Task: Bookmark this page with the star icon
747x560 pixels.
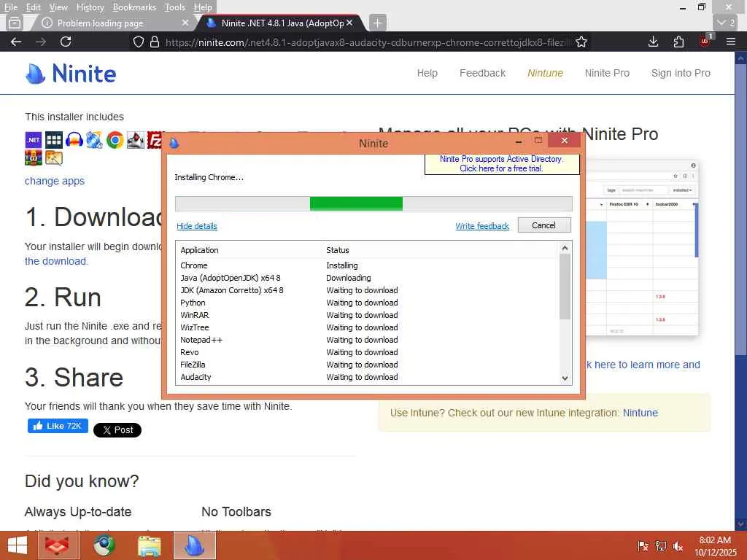Action: point(581,42)
